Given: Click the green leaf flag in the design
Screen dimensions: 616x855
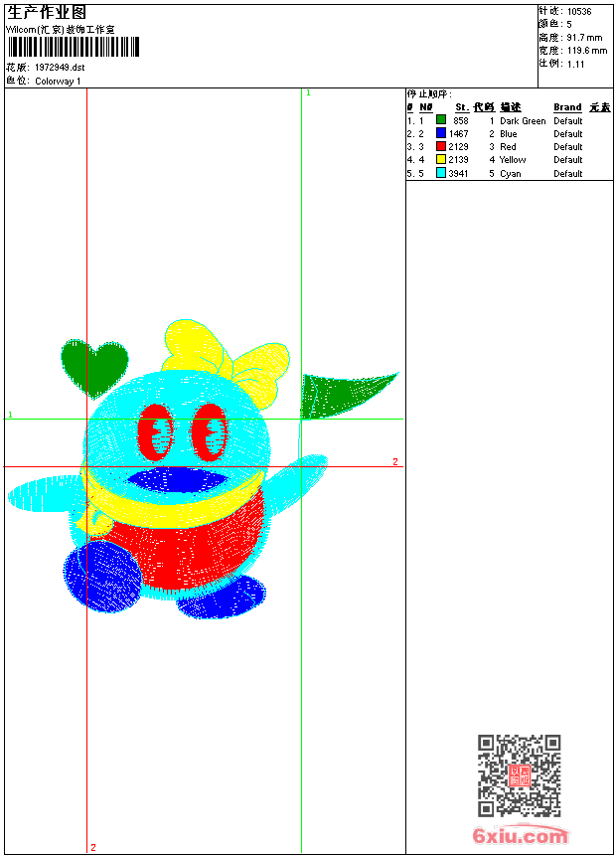Looking at the screenshot, I should coord(349,396).
